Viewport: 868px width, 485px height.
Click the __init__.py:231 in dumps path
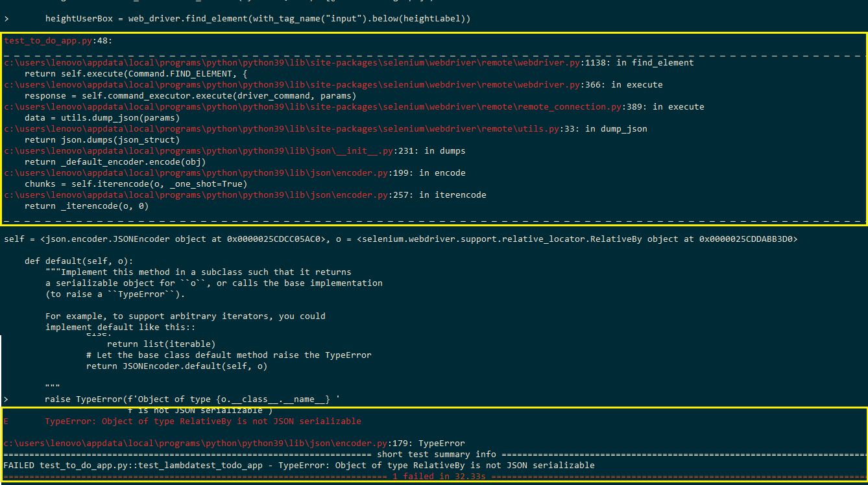tap(234, 151)
